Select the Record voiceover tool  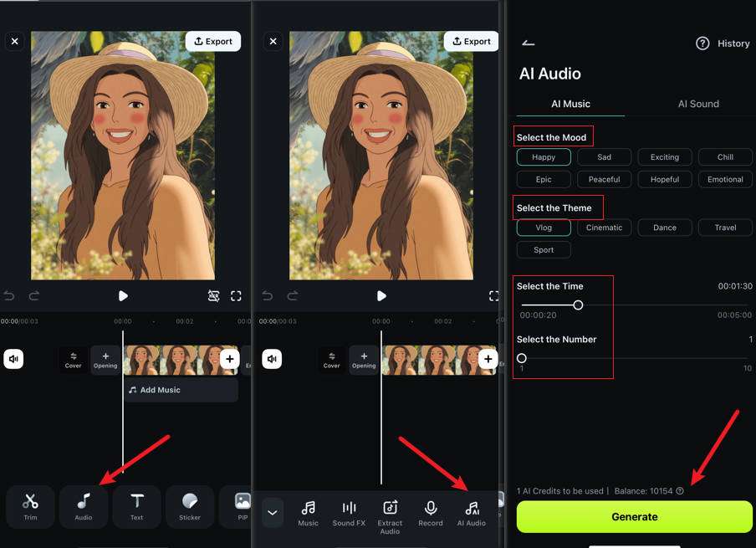[431, 514]
